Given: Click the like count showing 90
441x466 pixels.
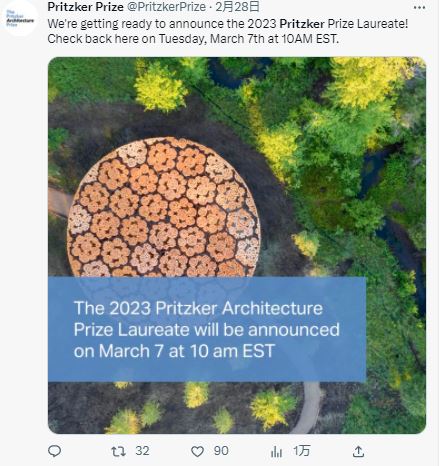Looking at the screenshot, I should [221, 451].
